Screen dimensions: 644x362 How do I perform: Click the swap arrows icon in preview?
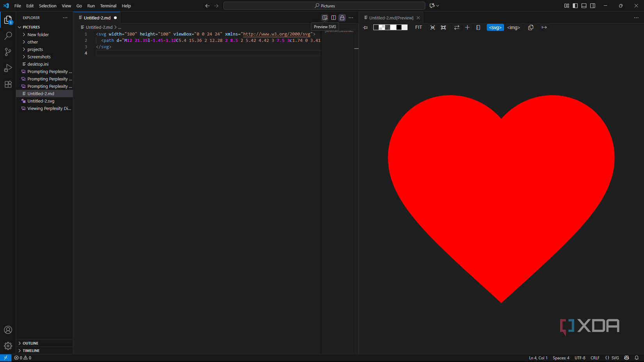pos(456,27)
